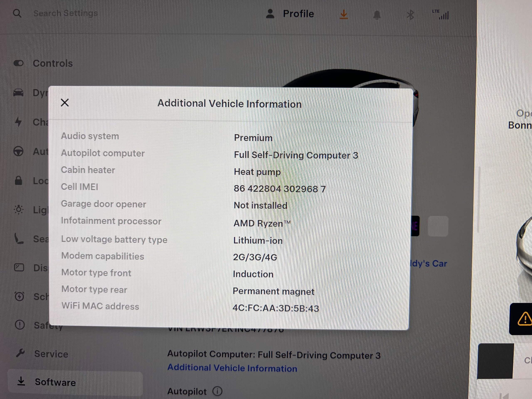The height and width of the screenshot is (399, 532).
Task: Open the notifications bell icon
Action: click(x=377, y=15)
